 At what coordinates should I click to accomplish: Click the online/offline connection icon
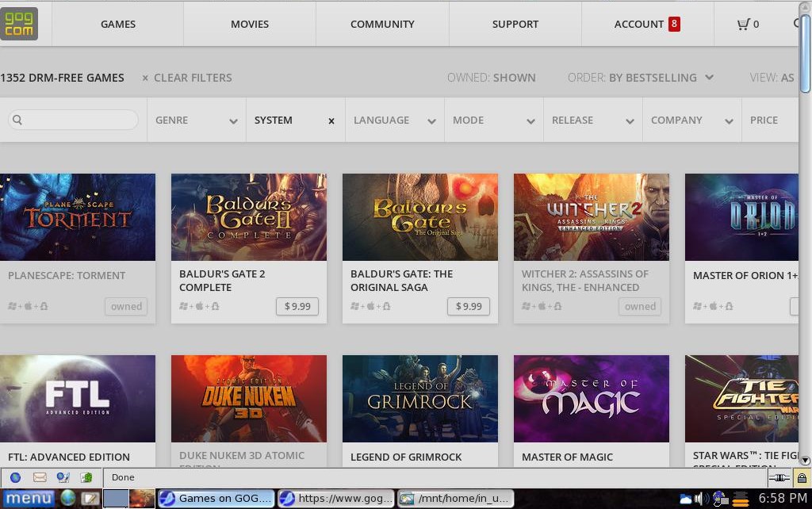[779, 478]
